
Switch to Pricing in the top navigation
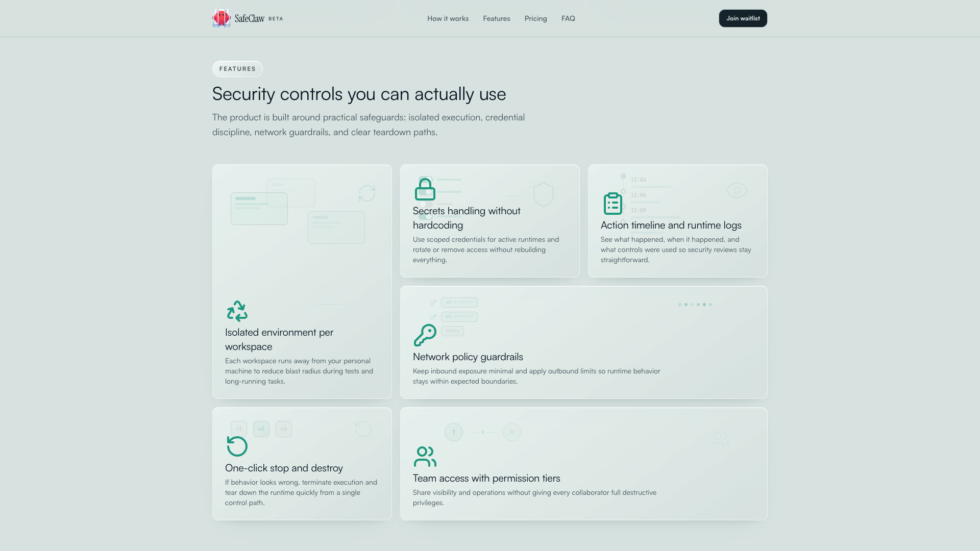[x=535, y=18]
